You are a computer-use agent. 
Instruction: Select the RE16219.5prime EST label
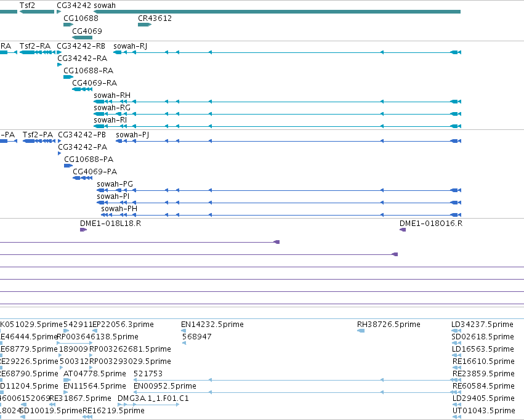tap(114, 411)
